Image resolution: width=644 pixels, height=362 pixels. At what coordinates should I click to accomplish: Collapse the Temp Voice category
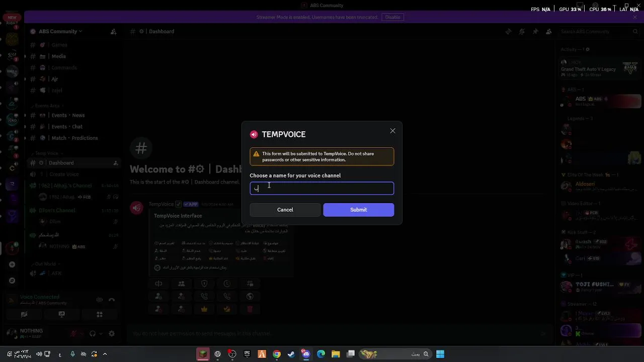pos(47,153)
